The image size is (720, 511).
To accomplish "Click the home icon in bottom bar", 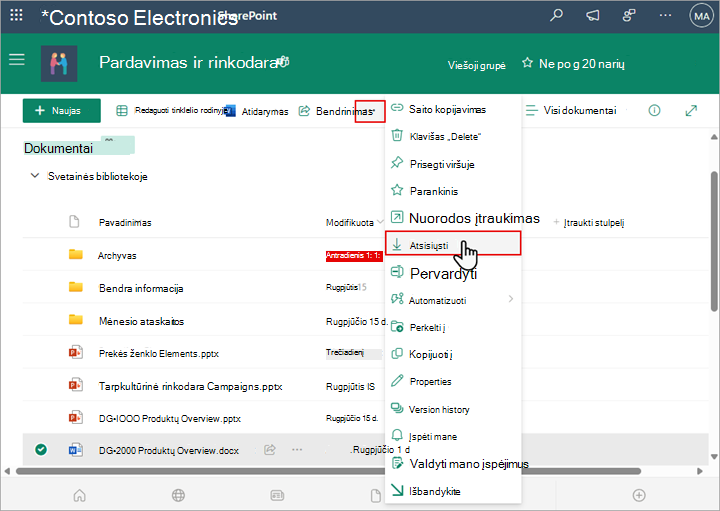I will (79, 495).
